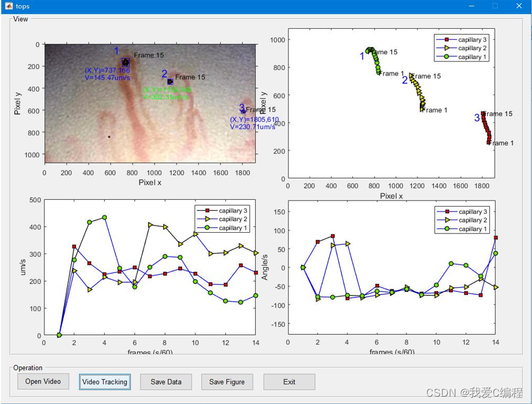Pick capillary 1 green peak at frame 4 velocity
The image size is (532, 404).
[x=104, y=218]
